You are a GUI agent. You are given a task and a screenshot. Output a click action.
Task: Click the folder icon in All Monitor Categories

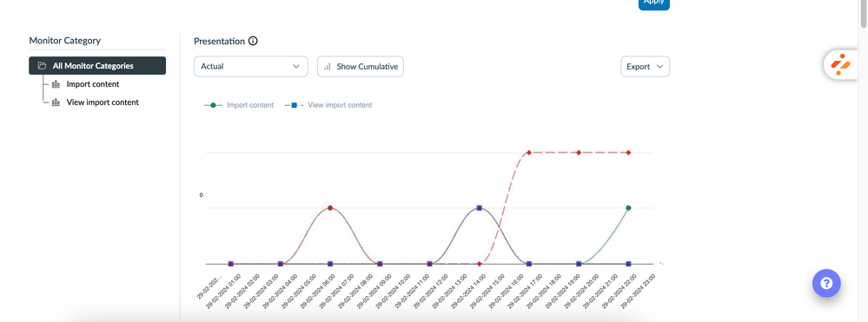(x=42, y=66)
